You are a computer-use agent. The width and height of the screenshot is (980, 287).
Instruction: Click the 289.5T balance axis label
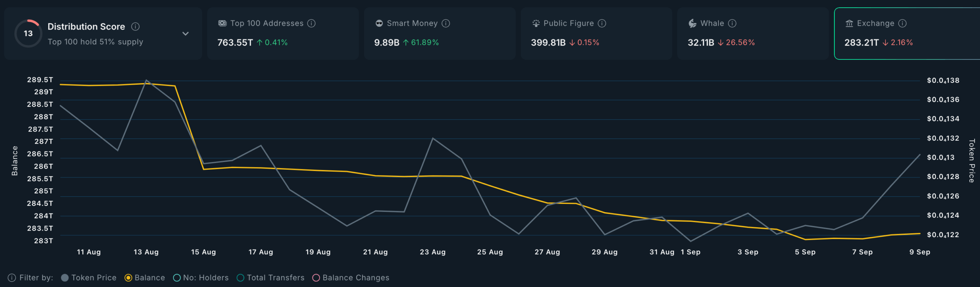click(x=40, y=80)
